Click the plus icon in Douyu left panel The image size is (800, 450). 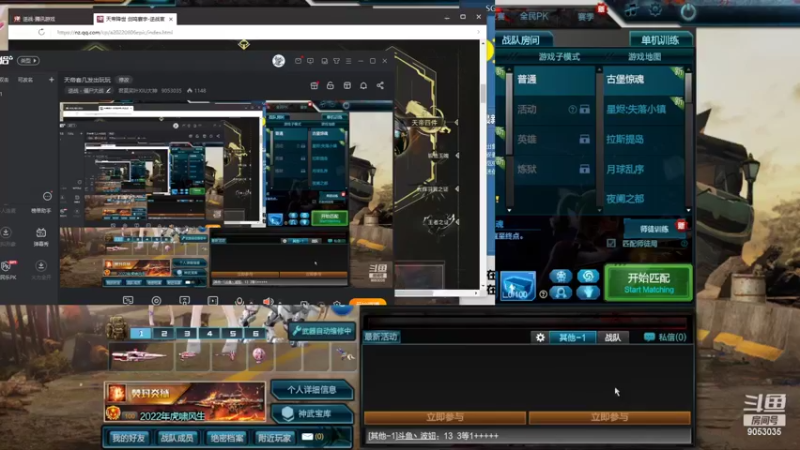tap(51, 80)
